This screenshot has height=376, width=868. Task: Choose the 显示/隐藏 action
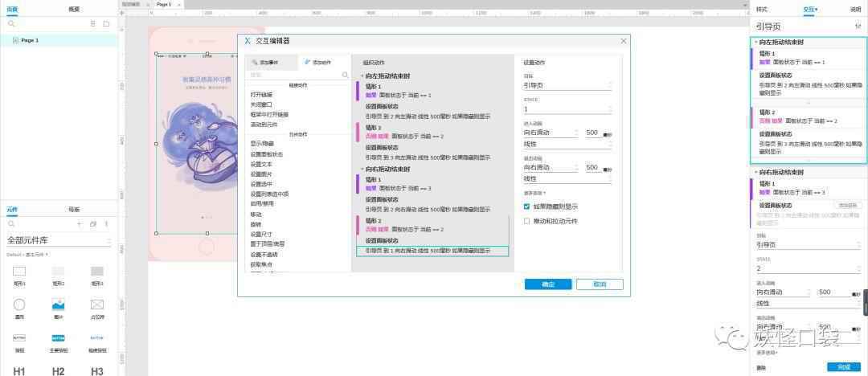click(x=262, y=144)
